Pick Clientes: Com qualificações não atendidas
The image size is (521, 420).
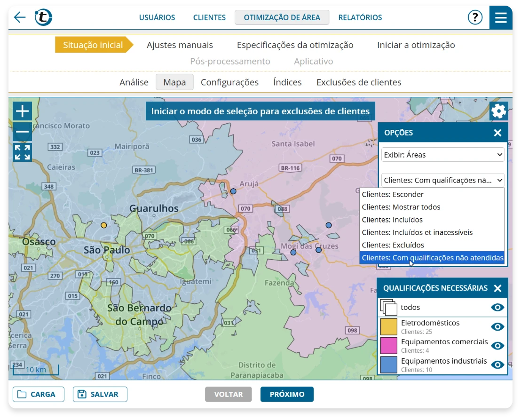[432, 258]
